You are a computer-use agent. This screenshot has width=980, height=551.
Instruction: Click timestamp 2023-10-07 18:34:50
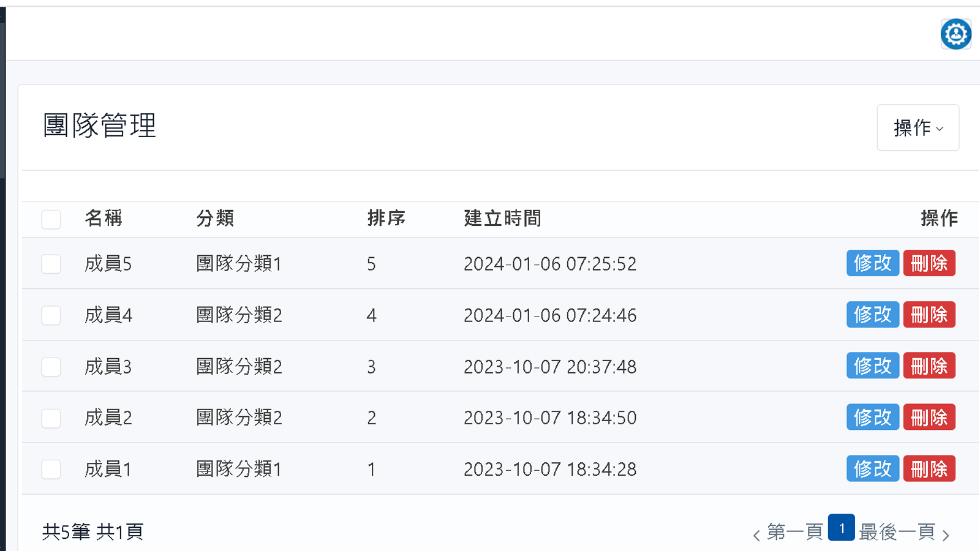coord(550,418)
